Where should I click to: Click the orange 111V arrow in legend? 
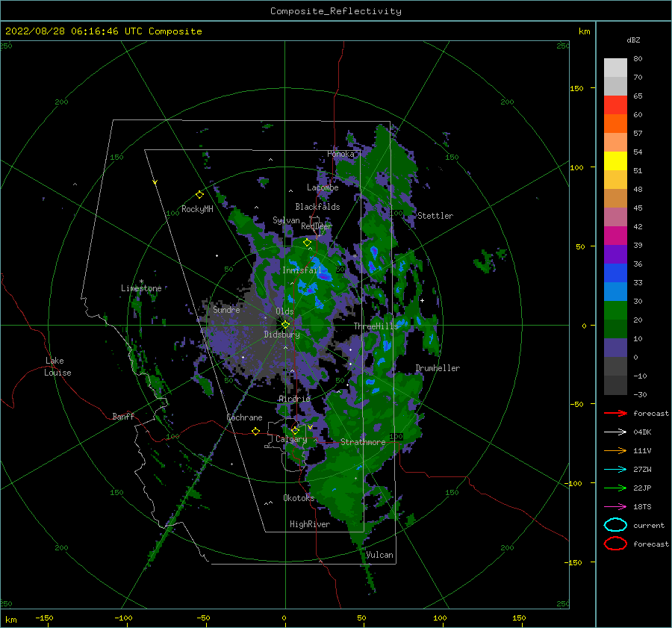pos(615,450)
